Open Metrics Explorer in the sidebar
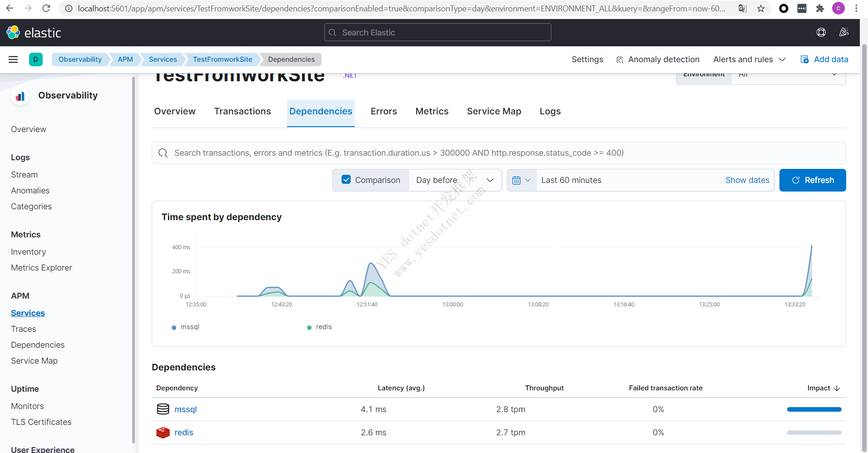 pyautogui.click(x=42, y=268)
